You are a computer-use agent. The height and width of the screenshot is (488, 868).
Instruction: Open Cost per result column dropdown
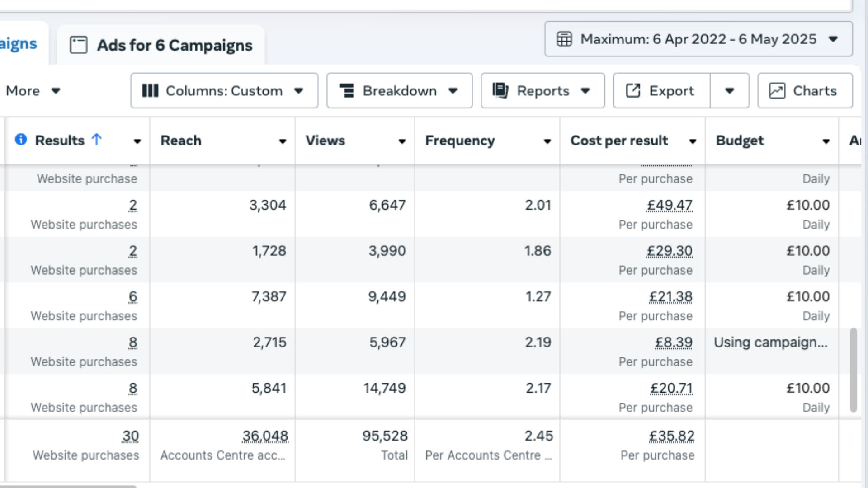point(692,141)
